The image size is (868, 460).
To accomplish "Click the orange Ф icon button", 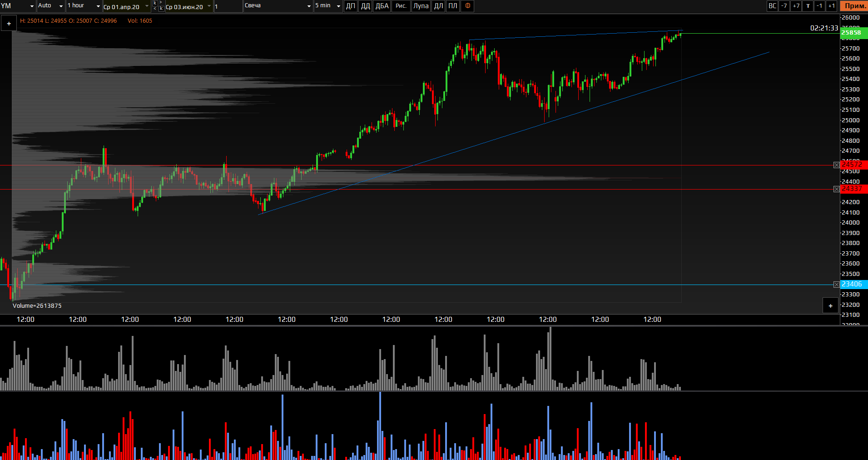I will click(x=467, y=6).
